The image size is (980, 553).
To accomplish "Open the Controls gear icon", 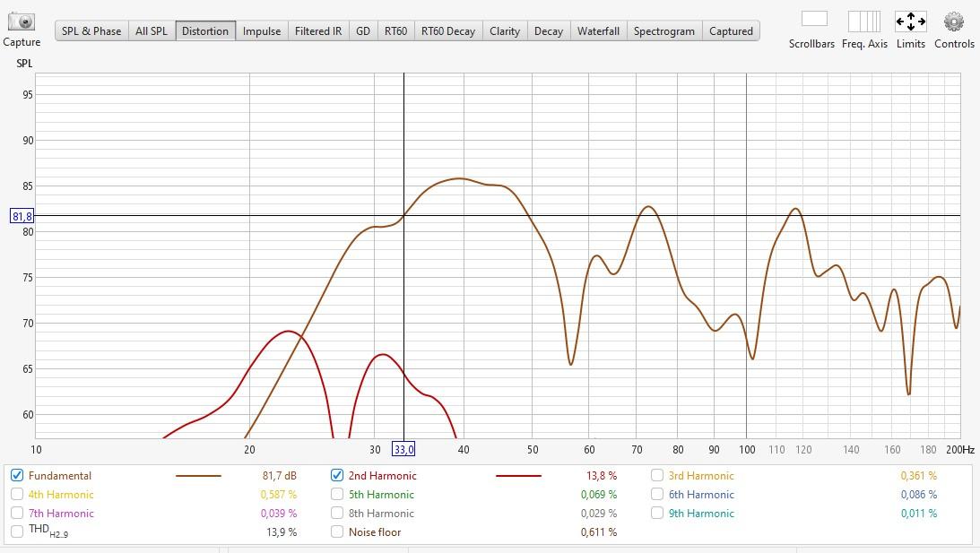I will tap(954, 21).
